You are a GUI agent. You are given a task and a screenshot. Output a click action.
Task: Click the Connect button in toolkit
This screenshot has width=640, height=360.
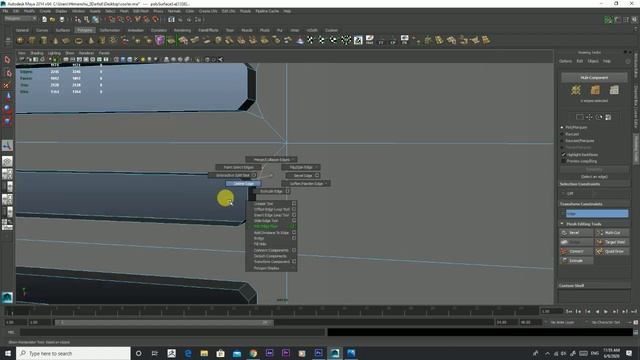click(x=576, y=251)
